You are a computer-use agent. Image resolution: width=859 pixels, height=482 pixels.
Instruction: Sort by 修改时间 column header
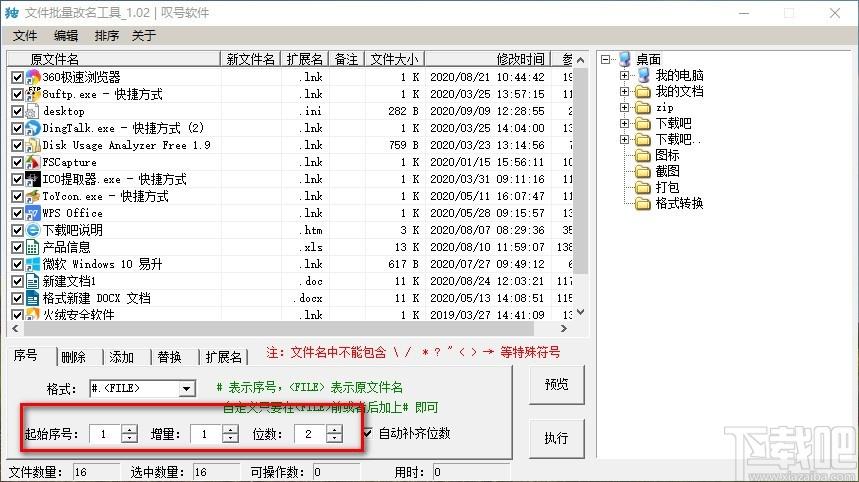(486, 59)
